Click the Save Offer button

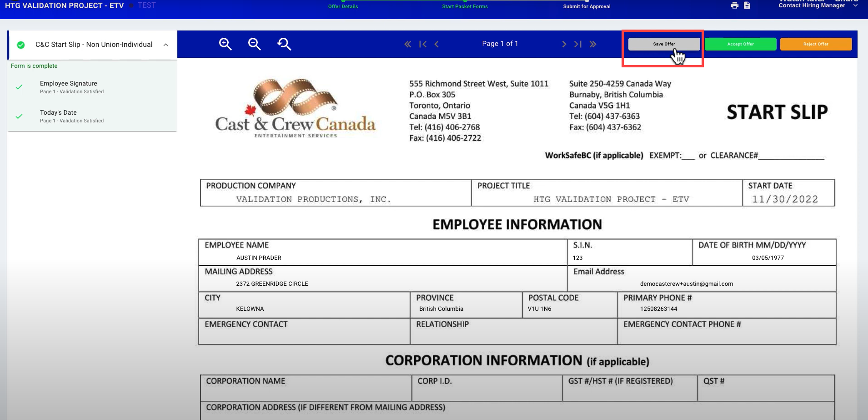coord(664,44)
